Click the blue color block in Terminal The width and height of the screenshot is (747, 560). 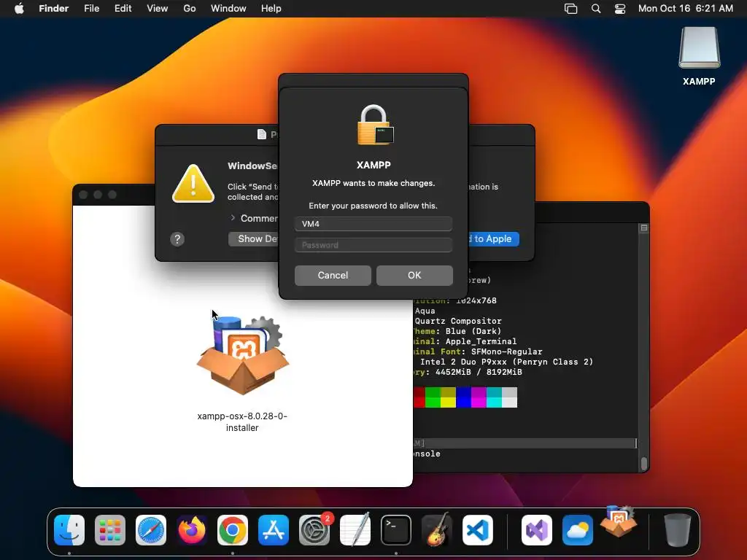[x=463, y=397]
